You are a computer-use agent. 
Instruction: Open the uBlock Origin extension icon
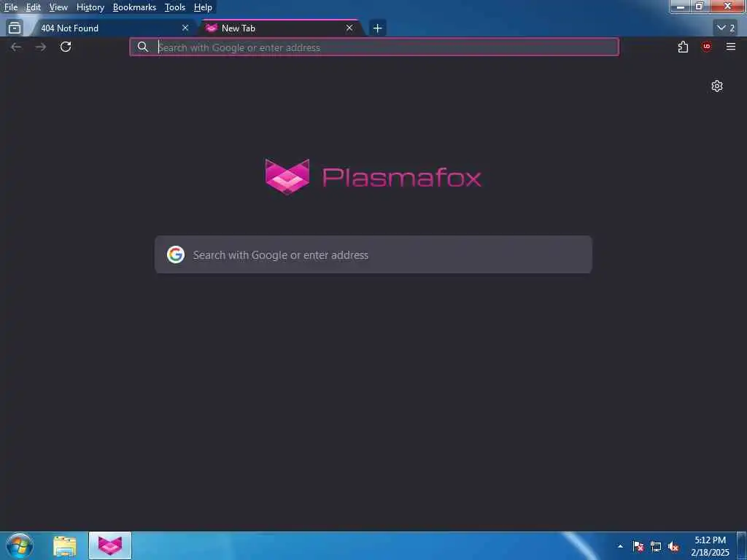(706, 47)
